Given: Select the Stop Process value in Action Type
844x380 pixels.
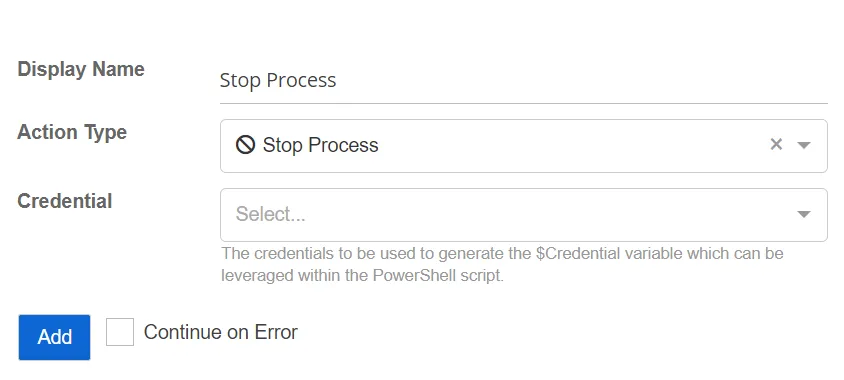Looking at the screenshot, I should 320,145.
